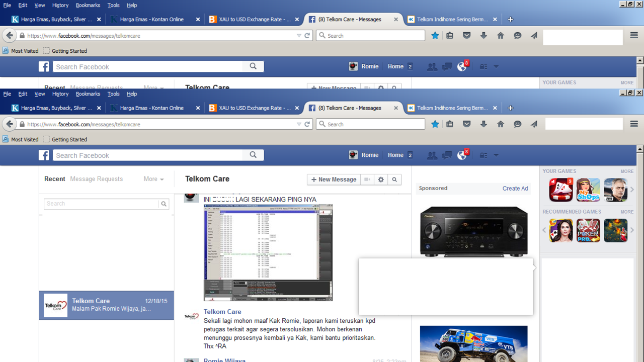The height and width of the screenshot is (362, 644).
Task: Open Poker Pro recommended game
Action: click(588, 230)
